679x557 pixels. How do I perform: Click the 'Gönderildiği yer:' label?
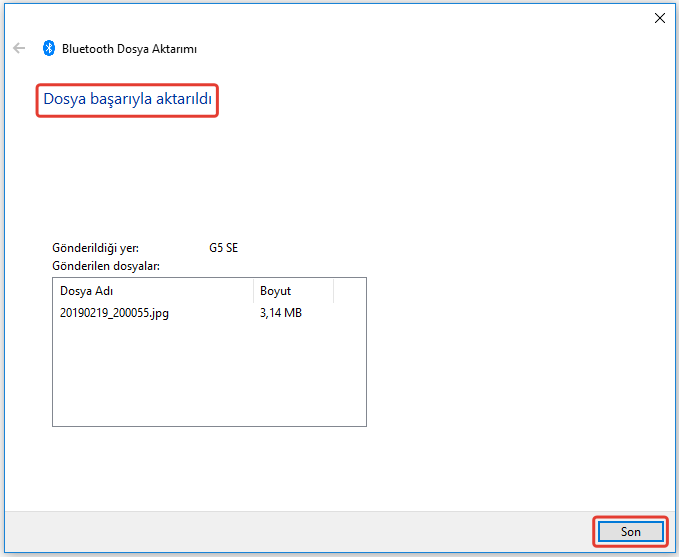[95, 248]
